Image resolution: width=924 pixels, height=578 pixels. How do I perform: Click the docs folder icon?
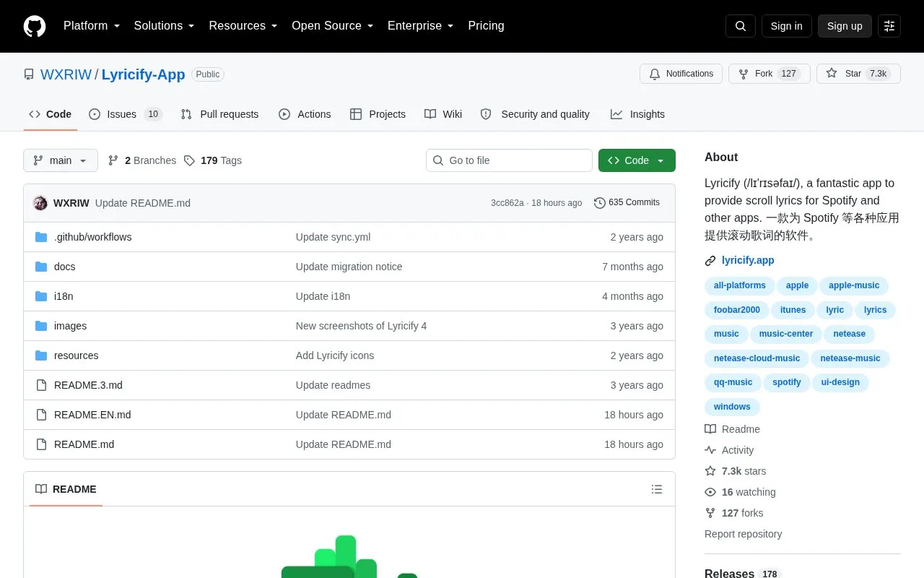(41, 267)
